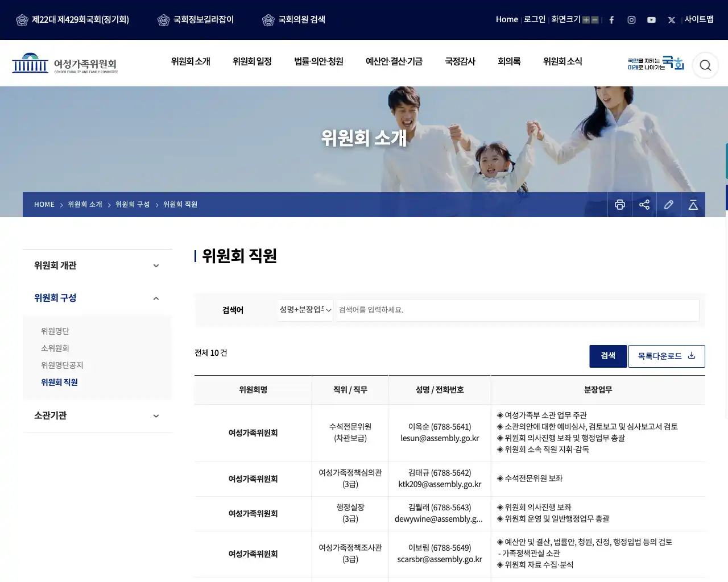Expand the 위원회 개관 sidebar section
Viewport: 728px width, 582px height.
coord(97,265)
